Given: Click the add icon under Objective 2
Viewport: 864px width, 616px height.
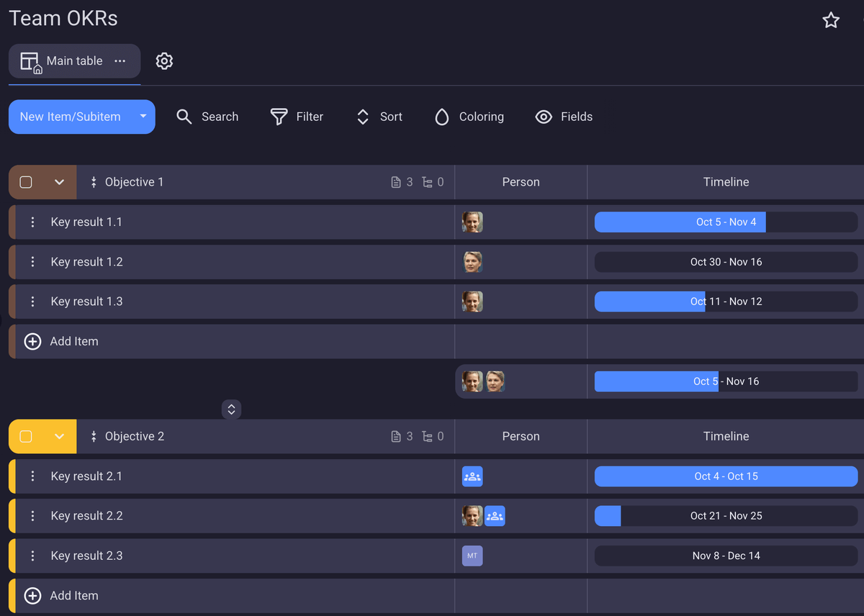Looking at the screenshot, I should pos(32,596).
